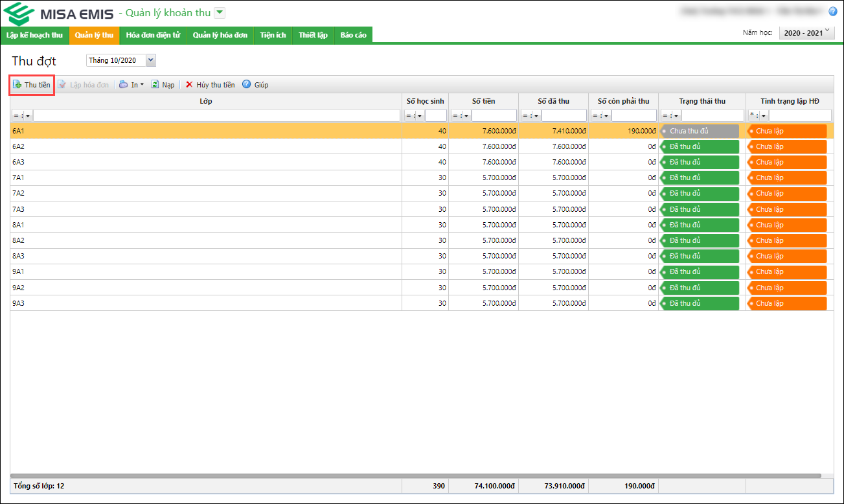Sort by Tình trạng lập HĐ header
Screen dimensions: 844x504
[x=790, y=101]
